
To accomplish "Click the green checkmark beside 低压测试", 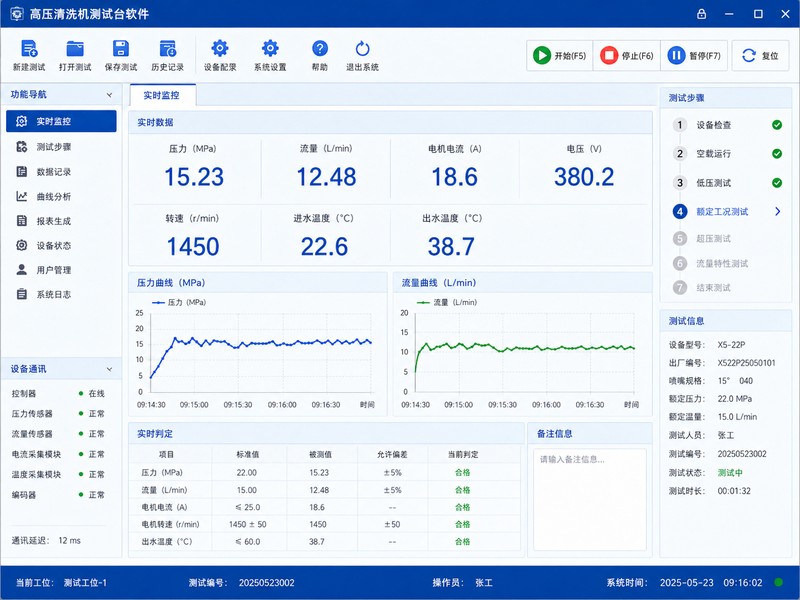I will click(777, 183).
